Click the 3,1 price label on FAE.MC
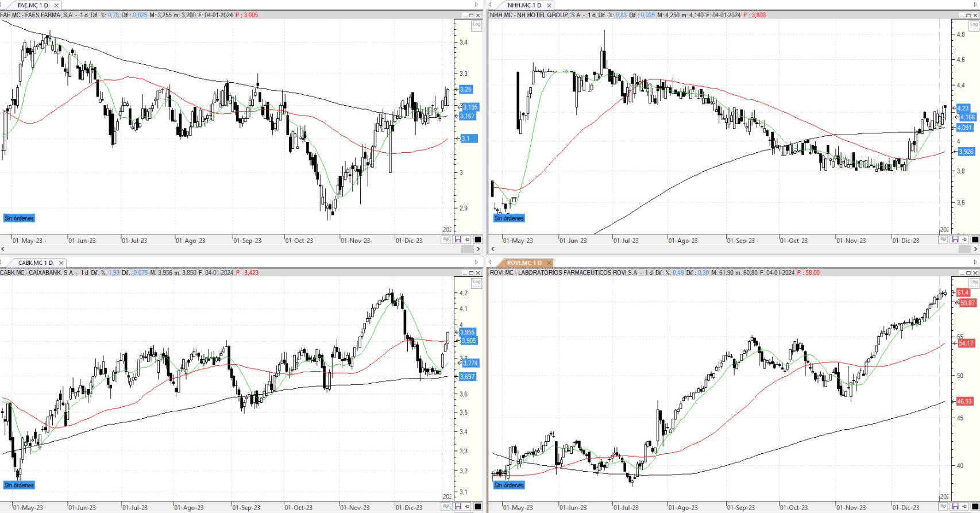980x513 pixels. (468, 138)
